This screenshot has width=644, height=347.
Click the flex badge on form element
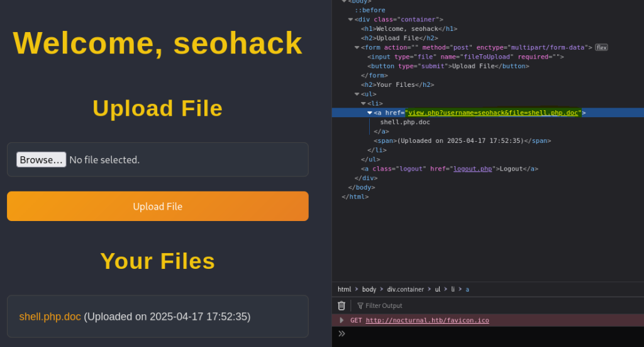[x=601, y=47]
